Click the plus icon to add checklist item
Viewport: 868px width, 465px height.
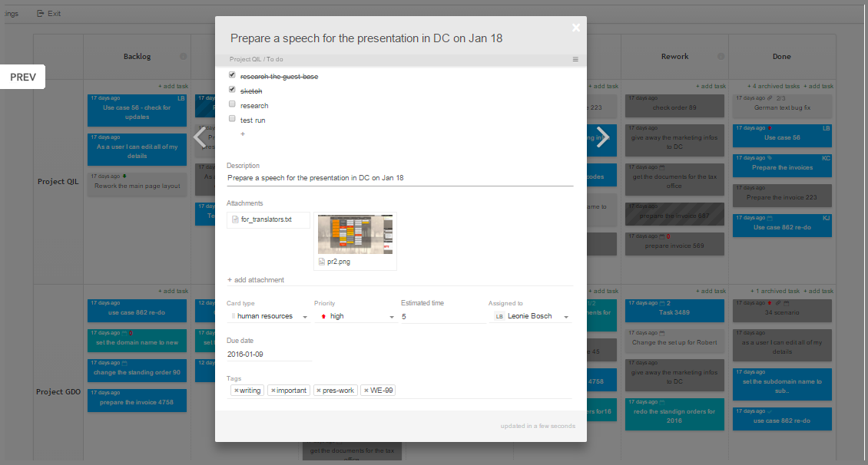[x=243, y=134]
